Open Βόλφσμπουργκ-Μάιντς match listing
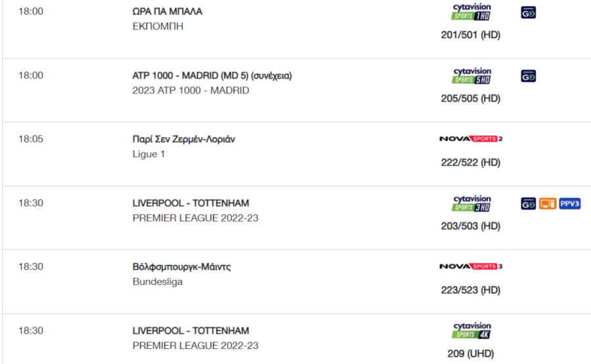This screenshot has height=364, width=591. [x=182, y=267]
